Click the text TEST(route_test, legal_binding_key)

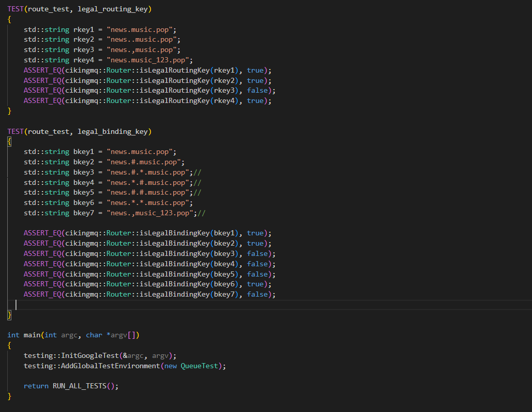click(x=79, y=131)
